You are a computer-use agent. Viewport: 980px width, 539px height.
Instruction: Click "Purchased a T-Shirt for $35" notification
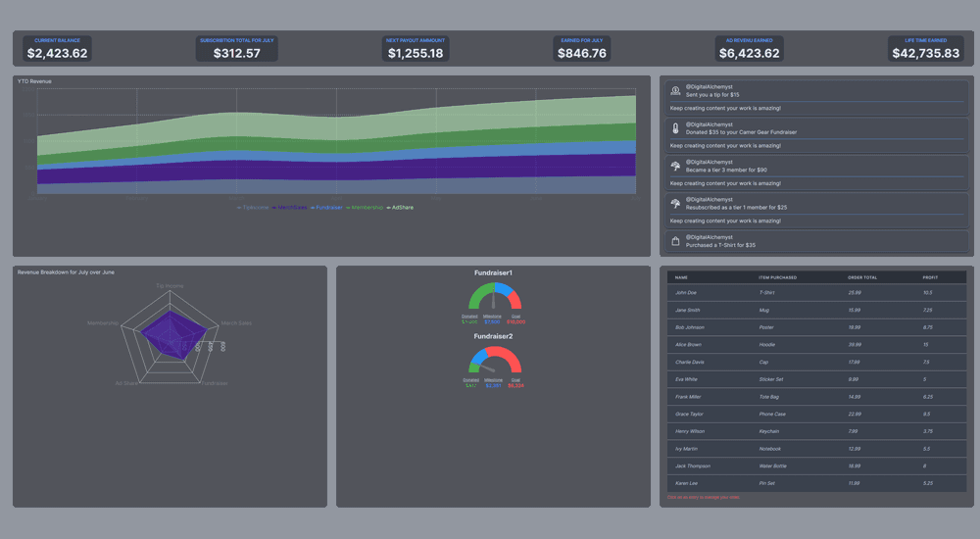pos(720,245)
